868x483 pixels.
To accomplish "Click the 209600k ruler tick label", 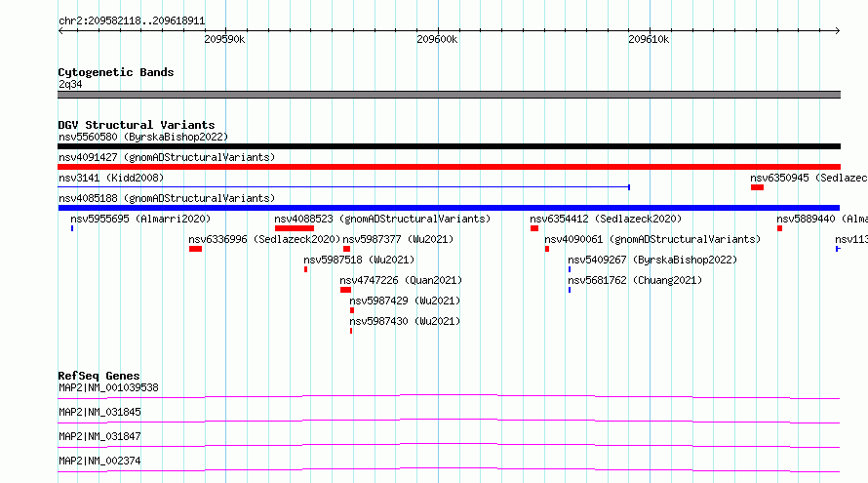I will (437, 40).
